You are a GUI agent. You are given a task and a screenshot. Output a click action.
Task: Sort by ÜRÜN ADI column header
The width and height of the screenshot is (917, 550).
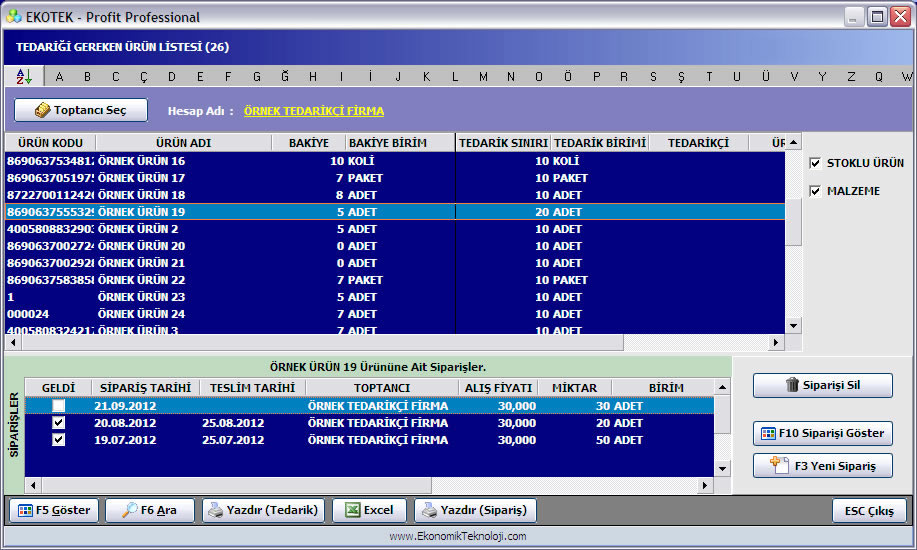[184, 143]
